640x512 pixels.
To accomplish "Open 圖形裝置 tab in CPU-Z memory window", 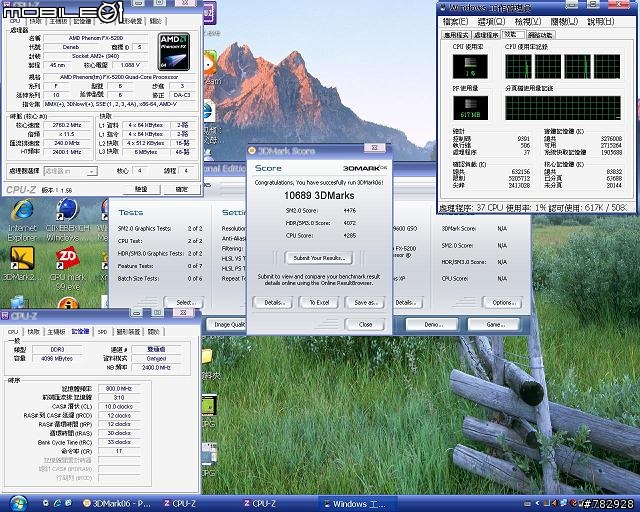I will 128,332.
